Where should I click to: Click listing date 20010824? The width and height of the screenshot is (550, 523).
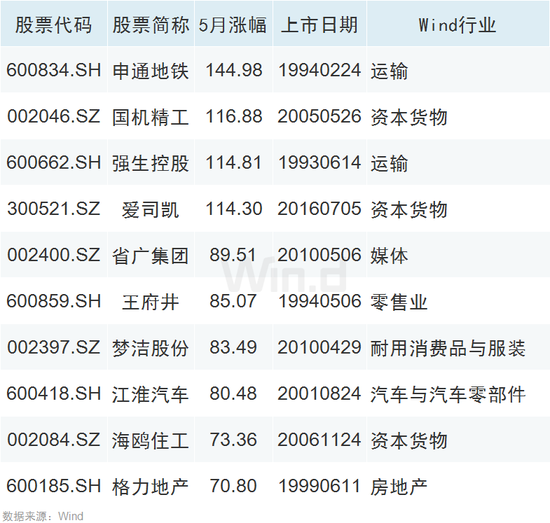tap(320, 394)
